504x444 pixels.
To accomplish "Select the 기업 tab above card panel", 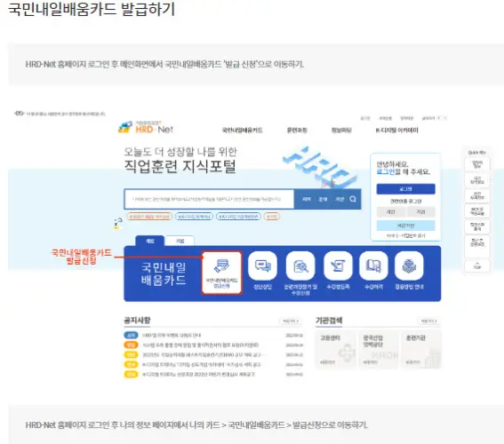I will (180, 241).
